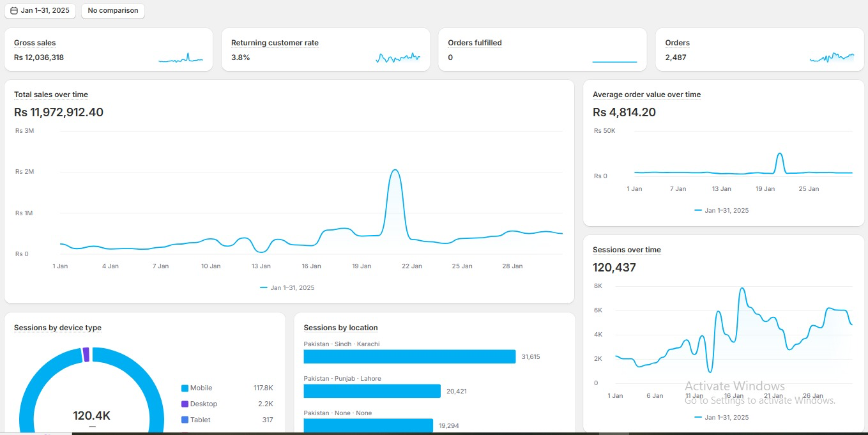Click the Returning customer rate sparkline
Image resolution: width=868 pixels, height=435 pixels.
398,58
